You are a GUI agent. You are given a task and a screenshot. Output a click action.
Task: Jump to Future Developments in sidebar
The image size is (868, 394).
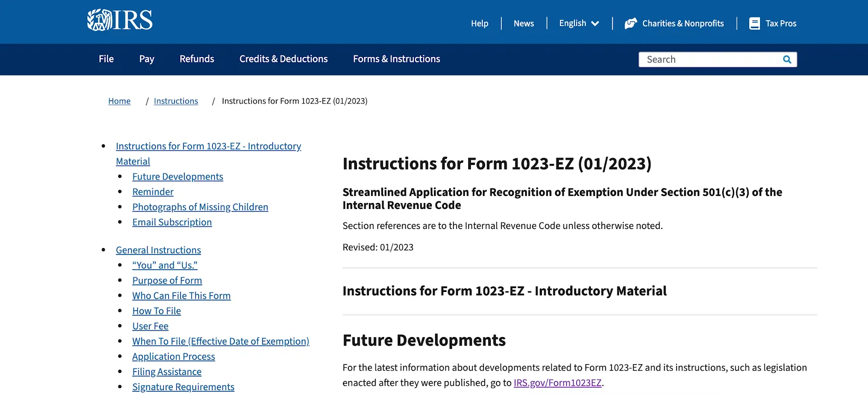point(178,176)
